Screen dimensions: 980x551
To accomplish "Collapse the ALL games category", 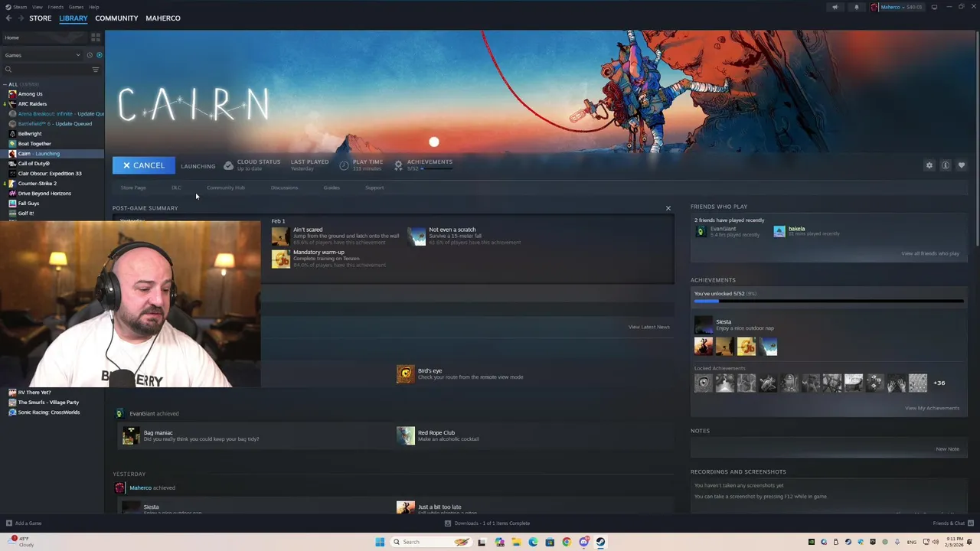I will pos(5,84).
